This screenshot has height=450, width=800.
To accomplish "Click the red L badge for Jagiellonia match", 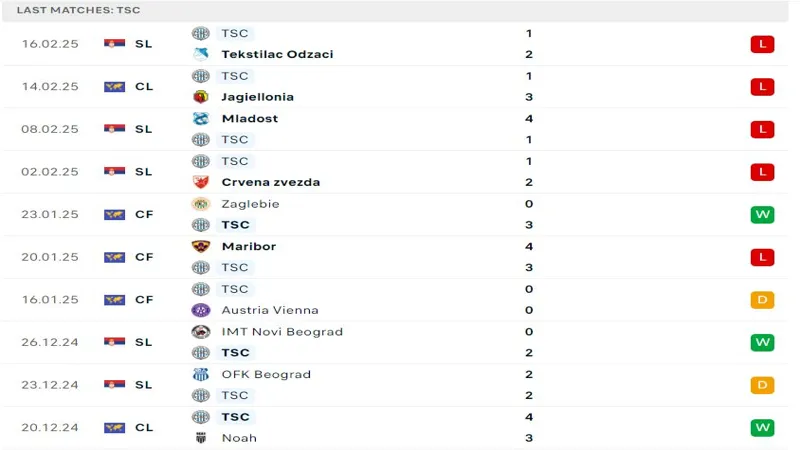I will tap(762, 87).
